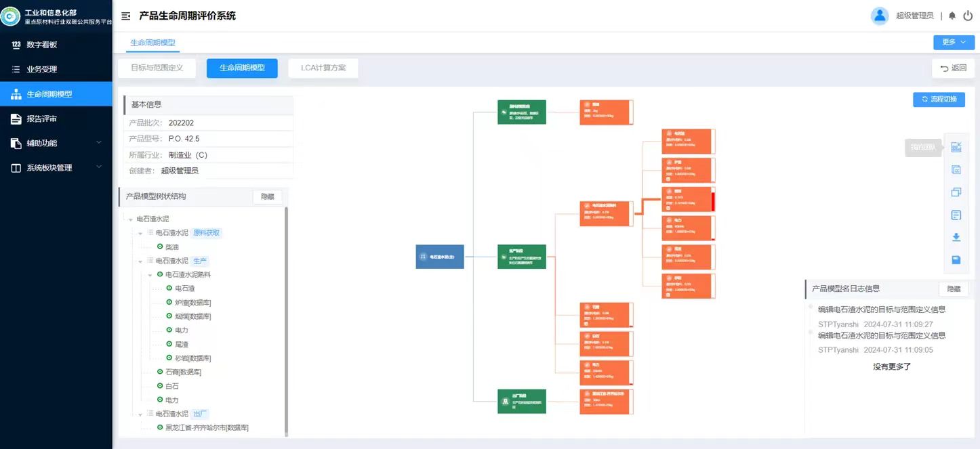Hide the 产品模型树状结构 panel
Image resolution: width=980 pixels, height=449 pixels.
coord(267,196)
